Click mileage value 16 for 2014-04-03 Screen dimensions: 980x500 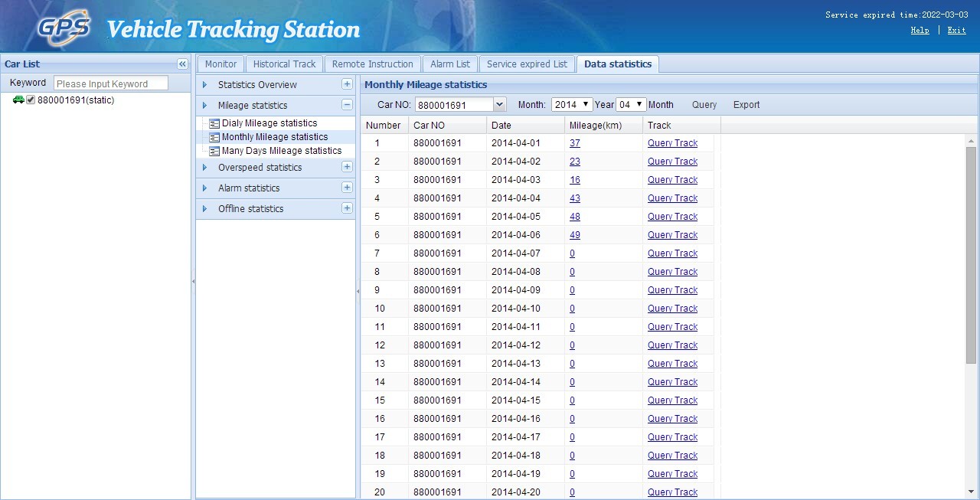[x=575, y=180]
